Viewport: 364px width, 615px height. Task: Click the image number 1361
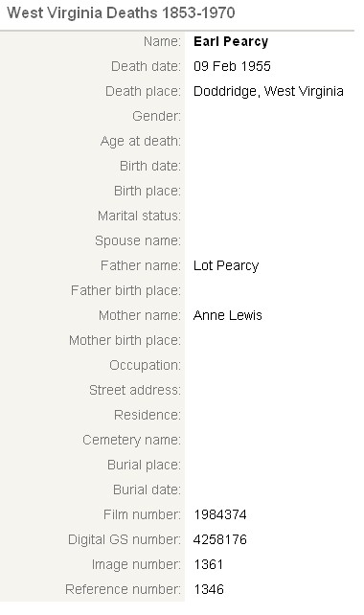(208, 564)
